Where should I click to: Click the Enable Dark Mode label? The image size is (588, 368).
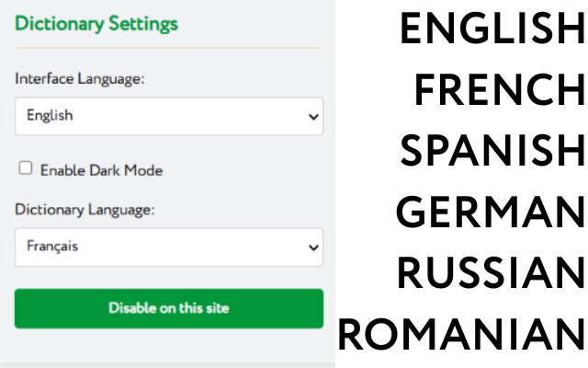102,170
